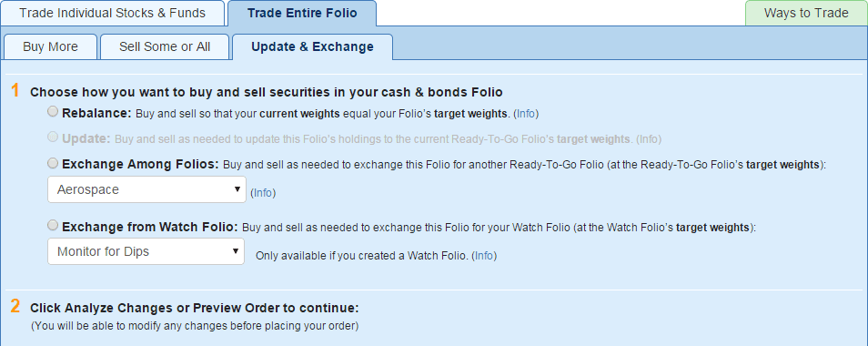Click the greyed 'Update:' label text

[86, 139]
